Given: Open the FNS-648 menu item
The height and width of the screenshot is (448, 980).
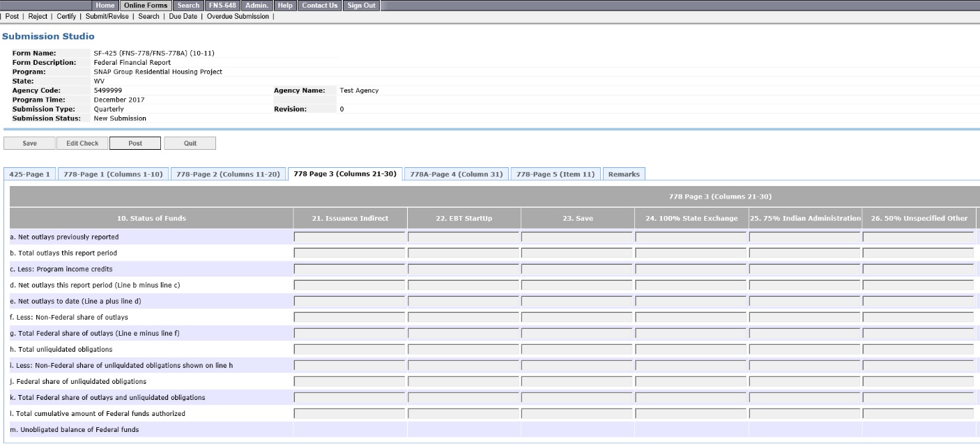Looking at the screenshot, I should (x=222, y=6).
